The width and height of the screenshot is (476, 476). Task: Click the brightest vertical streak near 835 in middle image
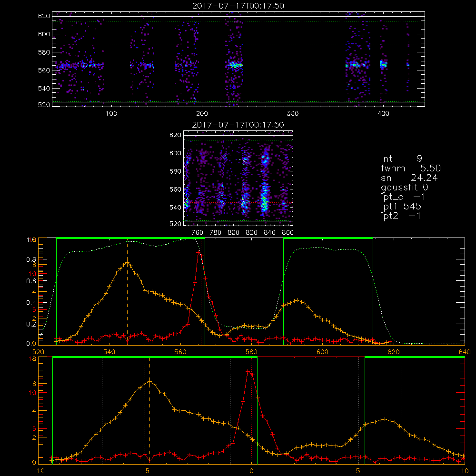[x=265, y=198]
